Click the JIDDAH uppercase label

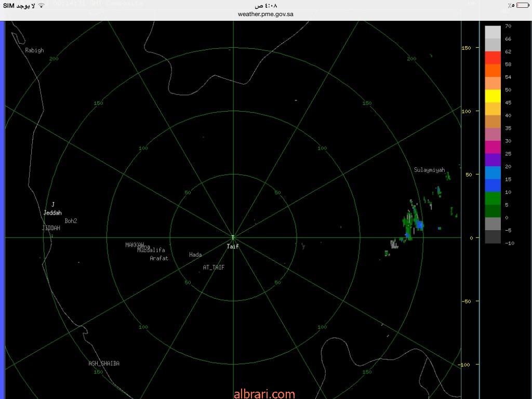tap(51, 228)
